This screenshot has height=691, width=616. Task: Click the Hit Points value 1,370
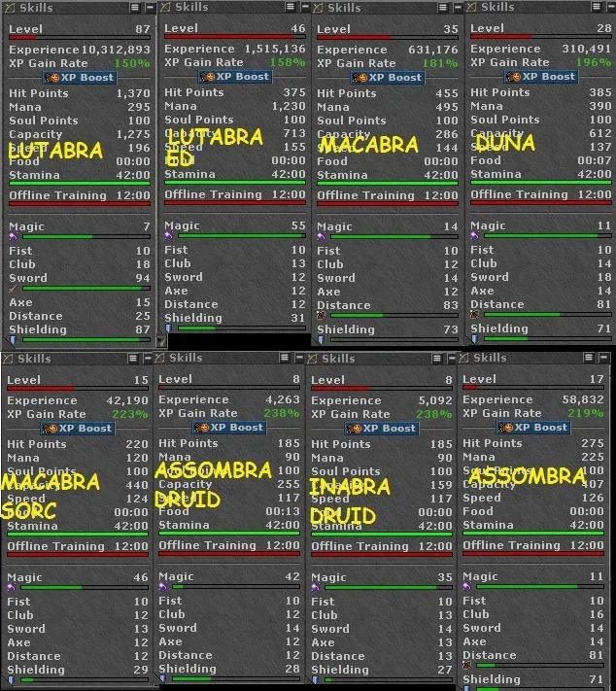click(133, 93)
